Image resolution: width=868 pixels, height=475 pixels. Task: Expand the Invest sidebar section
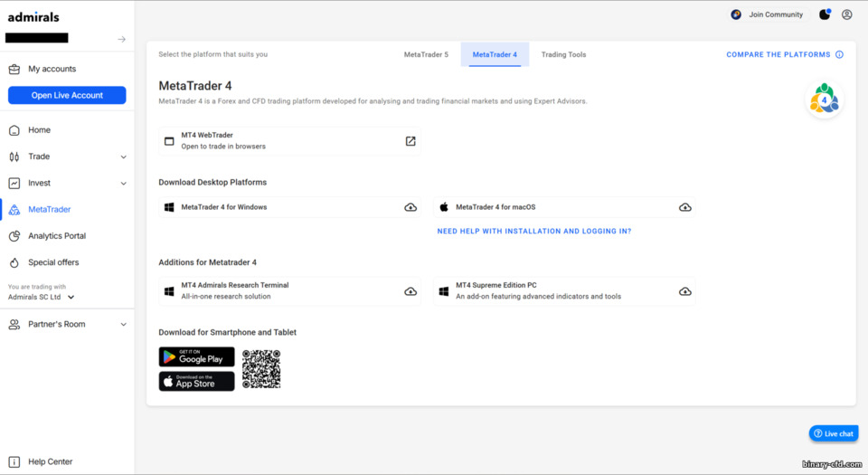click(124, 183)
